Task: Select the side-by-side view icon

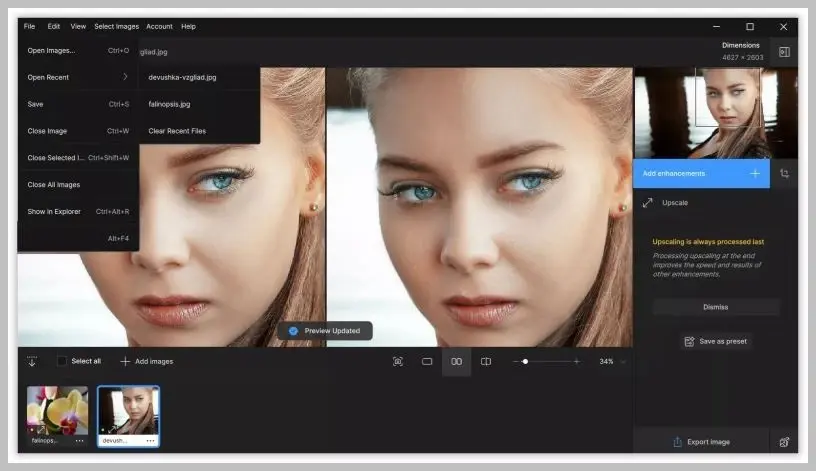Action: [x=456, y=361]
